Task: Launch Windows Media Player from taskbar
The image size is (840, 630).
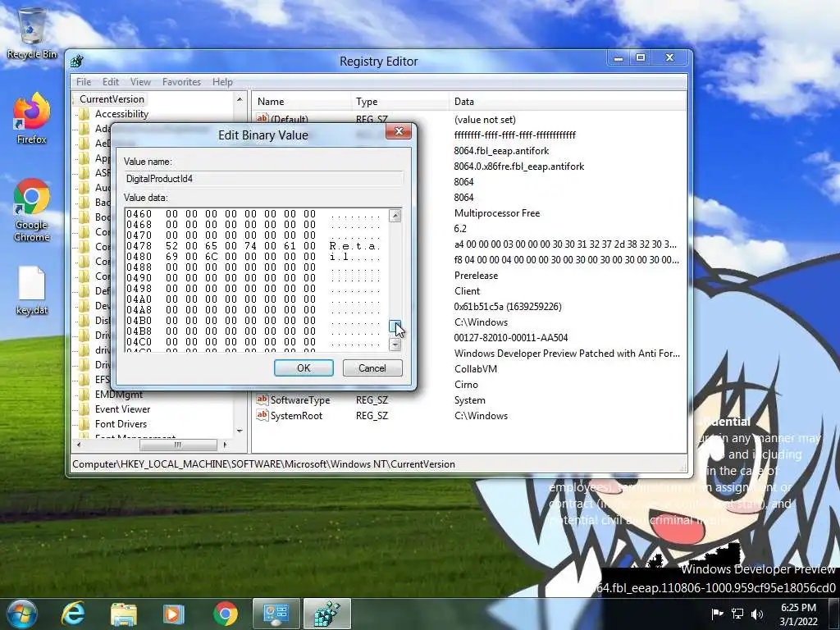Action: click(174, 614)
